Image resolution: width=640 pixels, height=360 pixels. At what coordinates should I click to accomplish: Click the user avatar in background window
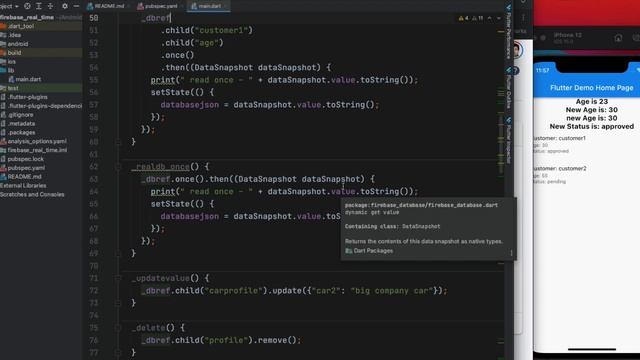(517, 50)
